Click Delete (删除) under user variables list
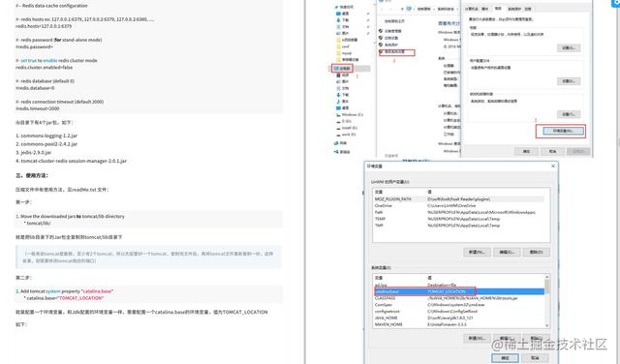The width and height of the screenshot is (620, 364). pos(536,252)
